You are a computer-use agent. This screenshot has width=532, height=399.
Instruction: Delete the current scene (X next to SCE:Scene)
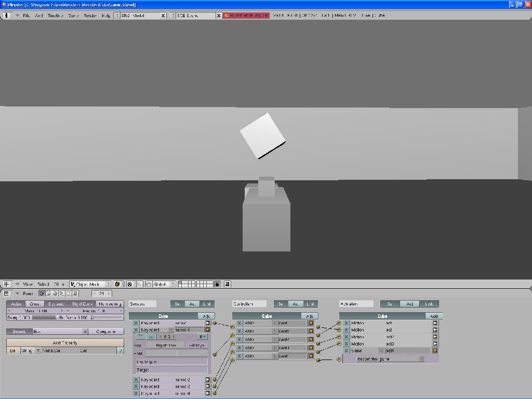tap(219, 16)
